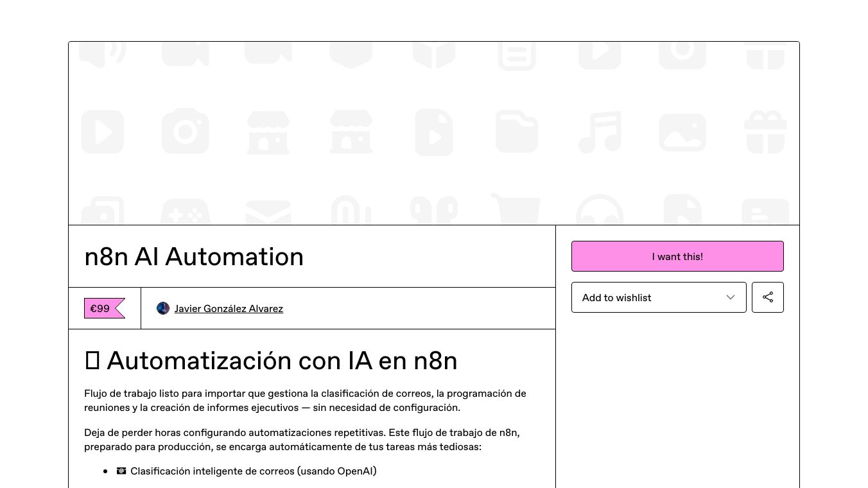This screenshot has width=868, height=488.
Task: Click the "n8n AI Automation" product title
Action: pos(194,257)
